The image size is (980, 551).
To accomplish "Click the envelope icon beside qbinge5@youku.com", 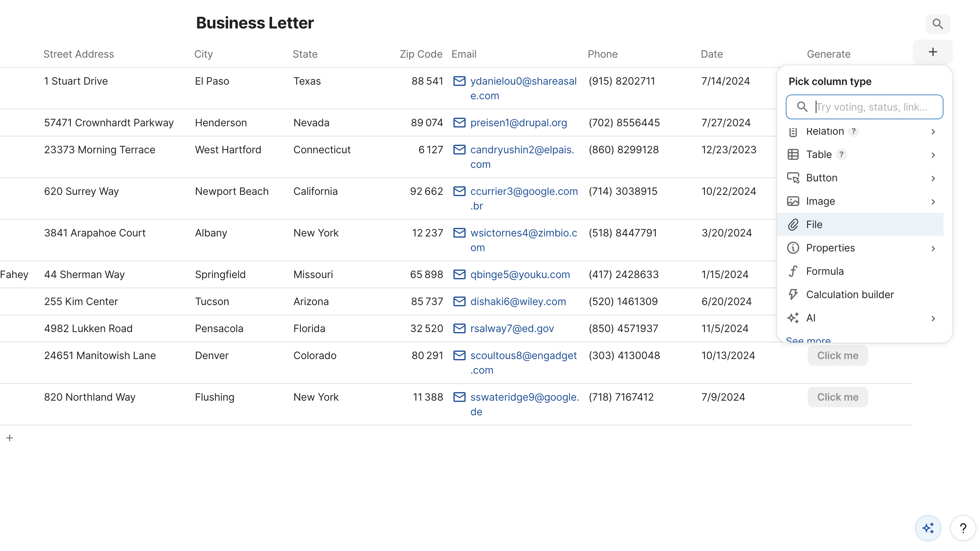I will click(x=459, y=274).
